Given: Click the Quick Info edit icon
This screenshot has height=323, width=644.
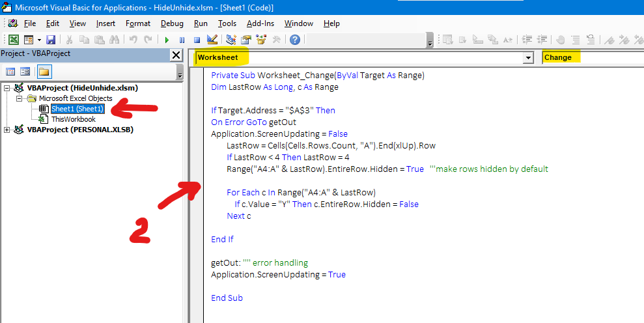Looking at the screenshot, I should click(478, 40).
